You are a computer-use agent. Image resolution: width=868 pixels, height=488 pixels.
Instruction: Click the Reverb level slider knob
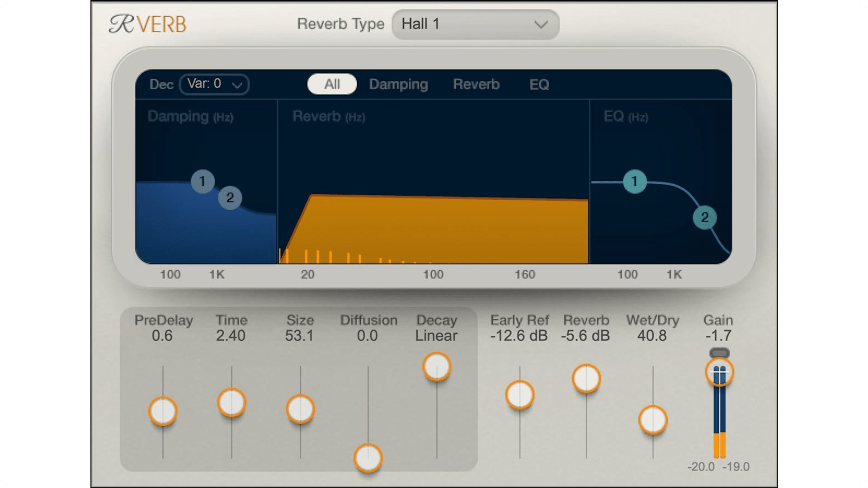pyautogui.click(x=586, y=378)
